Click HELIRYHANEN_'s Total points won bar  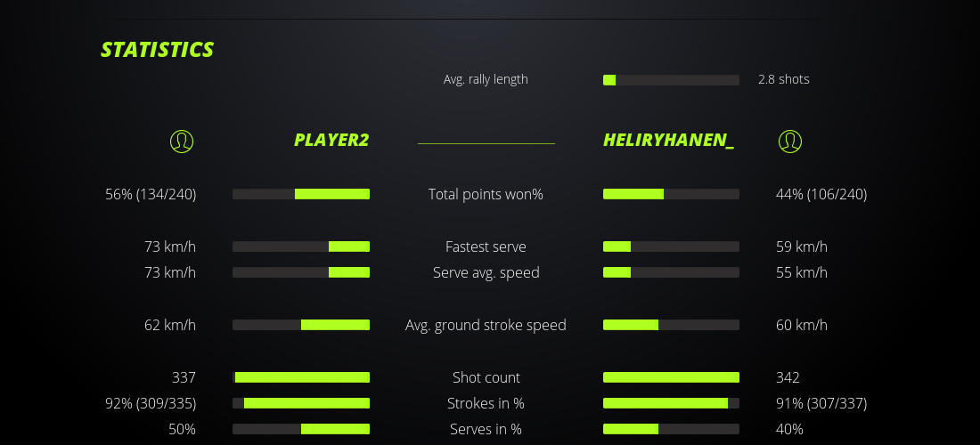pos(671,194)
